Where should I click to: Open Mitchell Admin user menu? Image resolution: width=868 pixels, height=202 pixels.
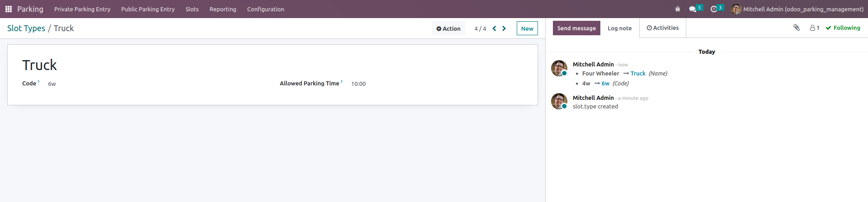pos(797,9)
